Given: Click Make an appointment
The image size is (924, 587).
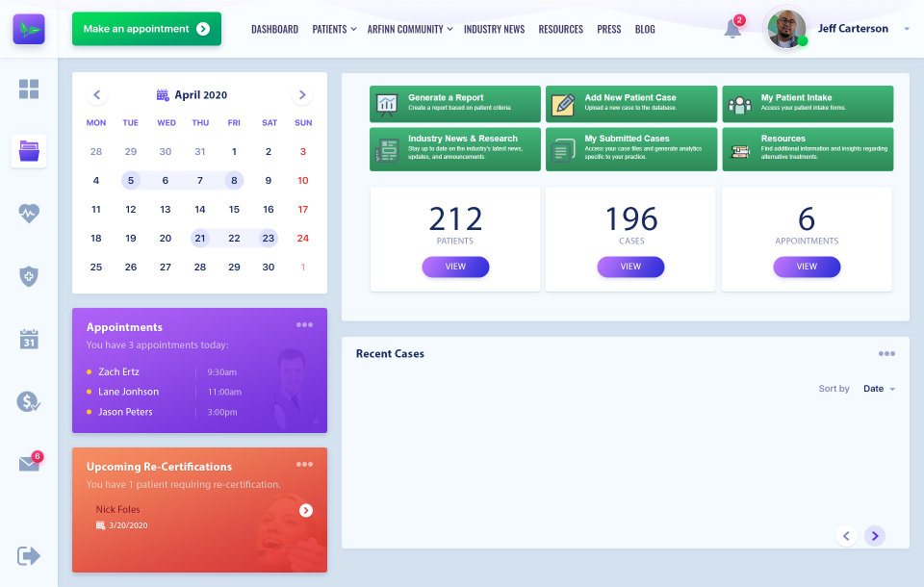Looking at the screenshot, I should pos(146,29).
